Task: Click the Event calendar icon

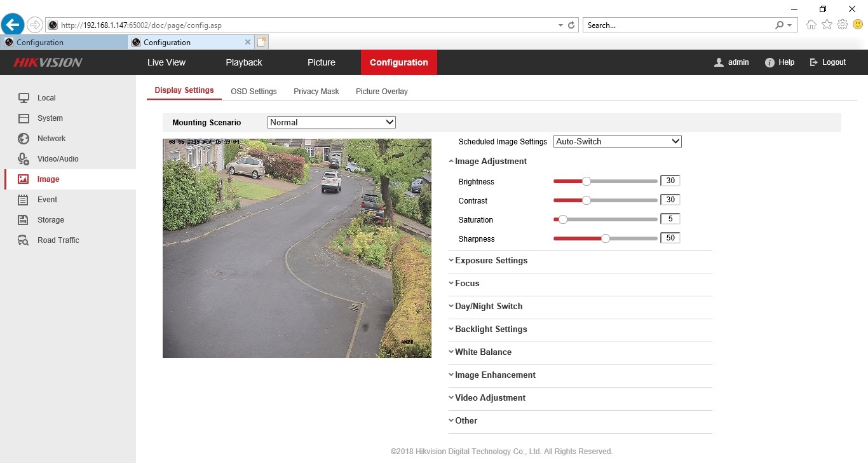Action: (24, 200)
